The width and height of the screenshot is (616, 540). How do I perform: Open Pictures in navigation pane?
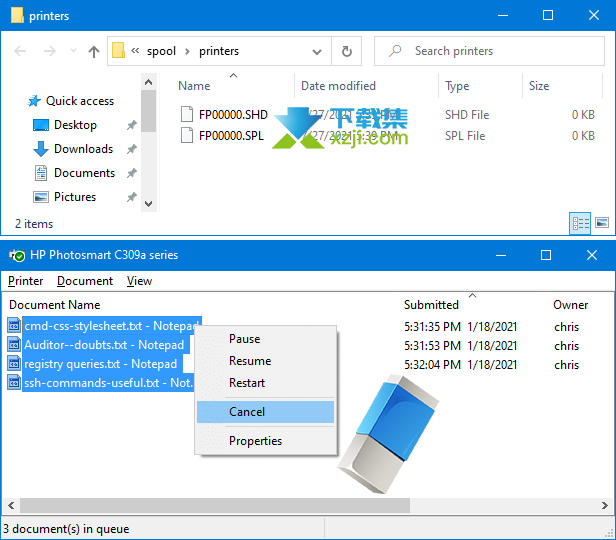75,197
